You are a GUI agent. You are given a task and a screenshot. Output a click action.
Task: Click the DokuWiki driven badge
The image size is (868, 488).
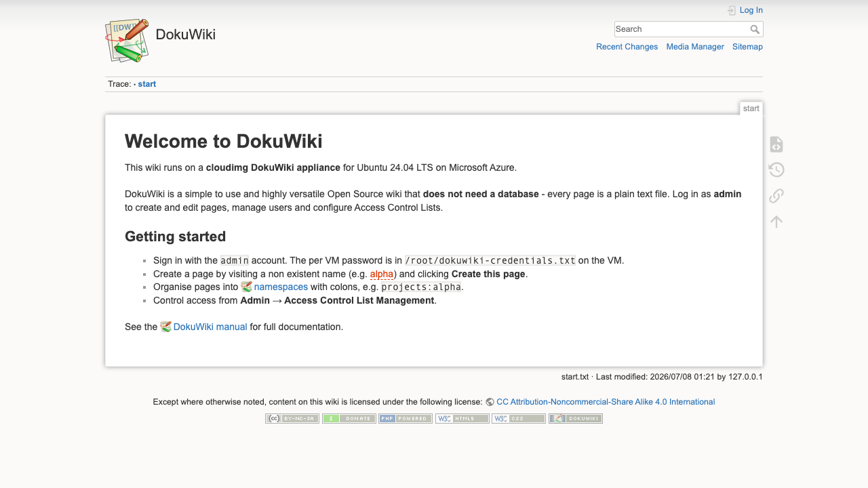coord(576,419)
